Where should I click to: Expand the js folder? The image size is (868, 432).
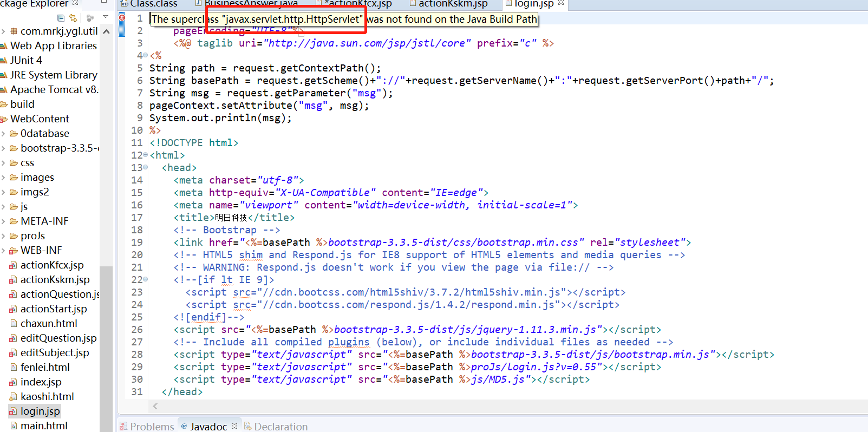click(3, 206)
